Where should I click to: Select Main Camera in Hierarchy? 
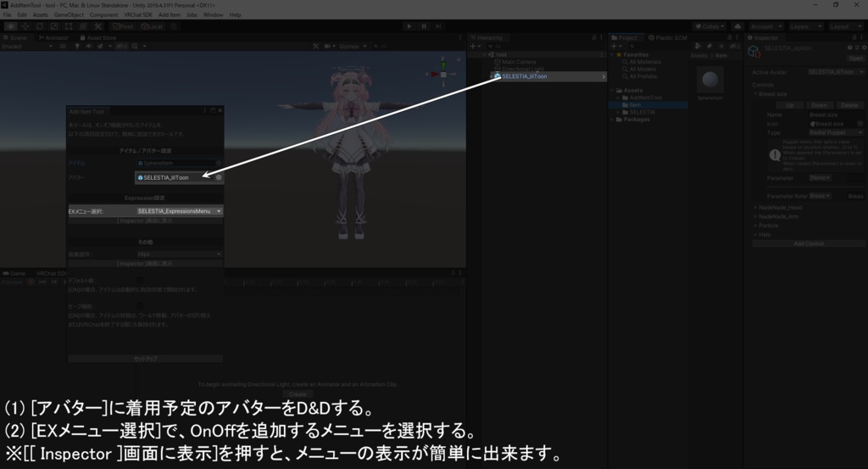(x=519, y=62)
